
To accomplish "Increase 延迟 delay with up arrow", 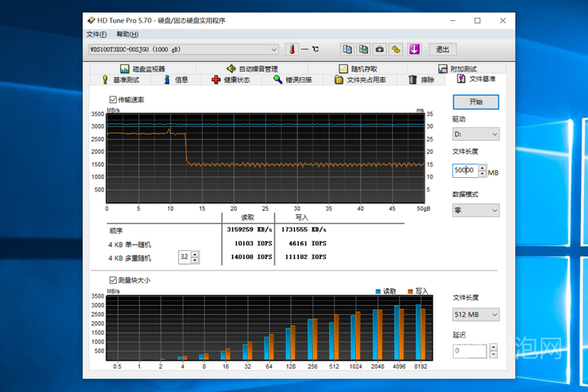I will pos(494,348).
